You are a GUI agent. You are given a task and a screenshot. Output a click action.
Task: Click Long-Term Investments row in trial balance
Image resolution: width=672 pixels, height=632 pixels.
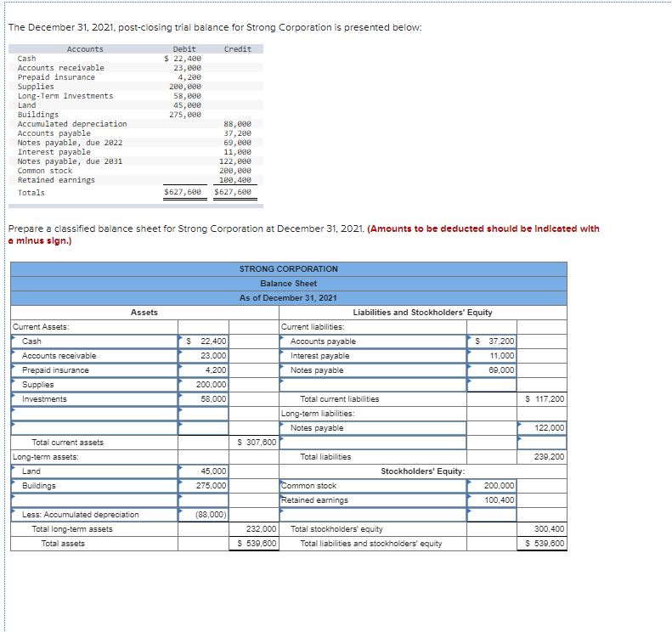136,96
